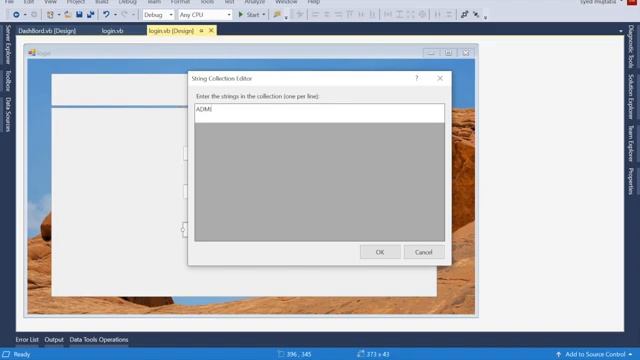Open the Start button dropdown arrow
This screenshot has width=640, height=360.
(264, 15)
